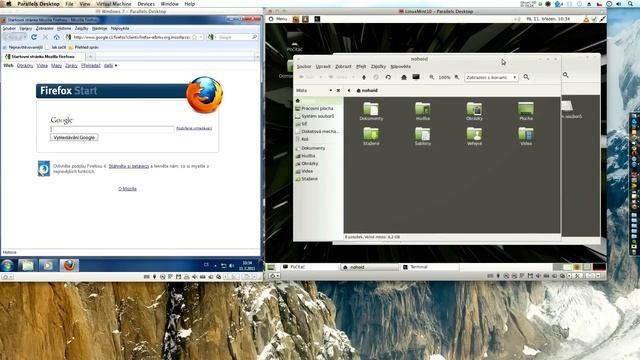Image resolution: width=640 pixels, height=360 pixels.
Task: Click the search magnifier in Firefox search box
Action: tap(254, 37)
